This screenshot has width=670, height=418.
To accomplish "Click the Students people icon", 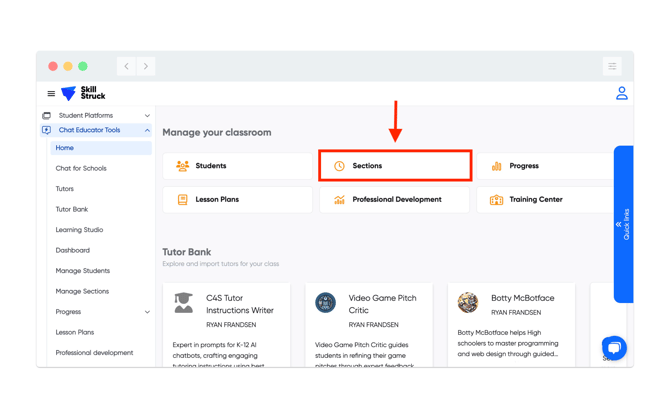I will [x=182, y=166].
